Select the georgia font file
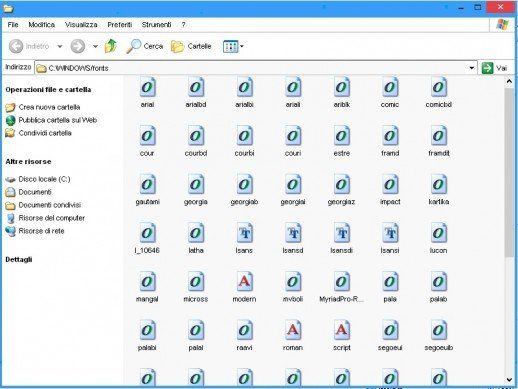Viewport: 518px width, 389px height. click(x=196, y=190)
